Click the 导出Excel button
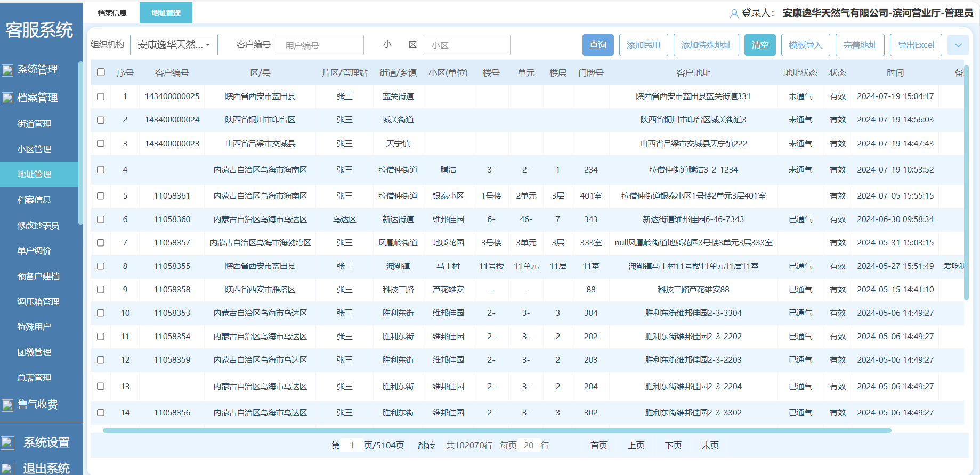This screenshot has height=475, width=980. (x=916, y=45)
